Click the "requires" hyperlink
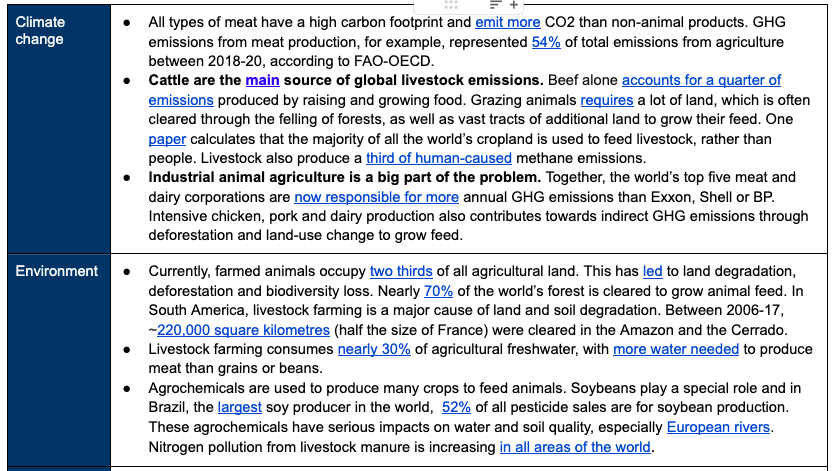836x471 pixels. (x=606, y=100)
